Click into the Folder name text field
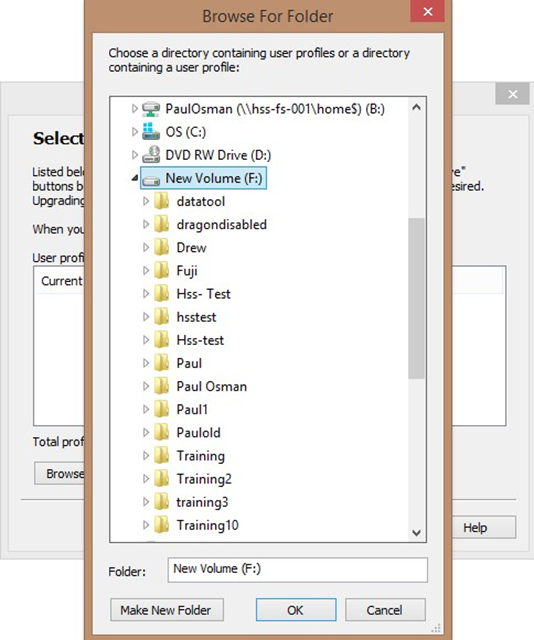Viewport: 534px width, 640px height. pos(297,570)
